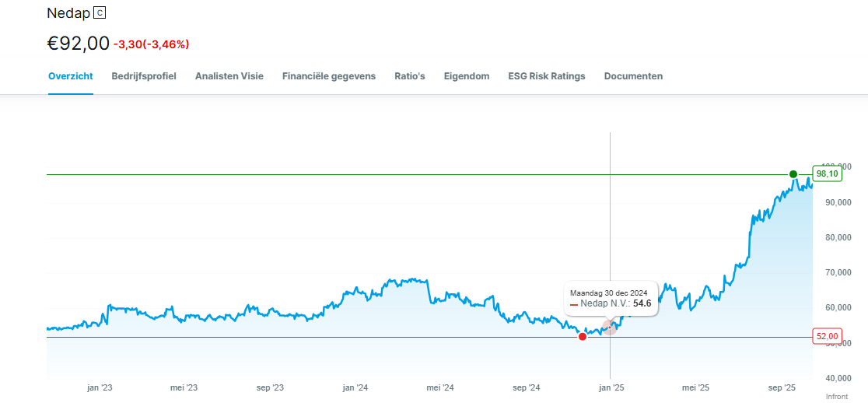View the ESG Risk Ratings tab
This screenshot has width=868, height=403.
547,76
